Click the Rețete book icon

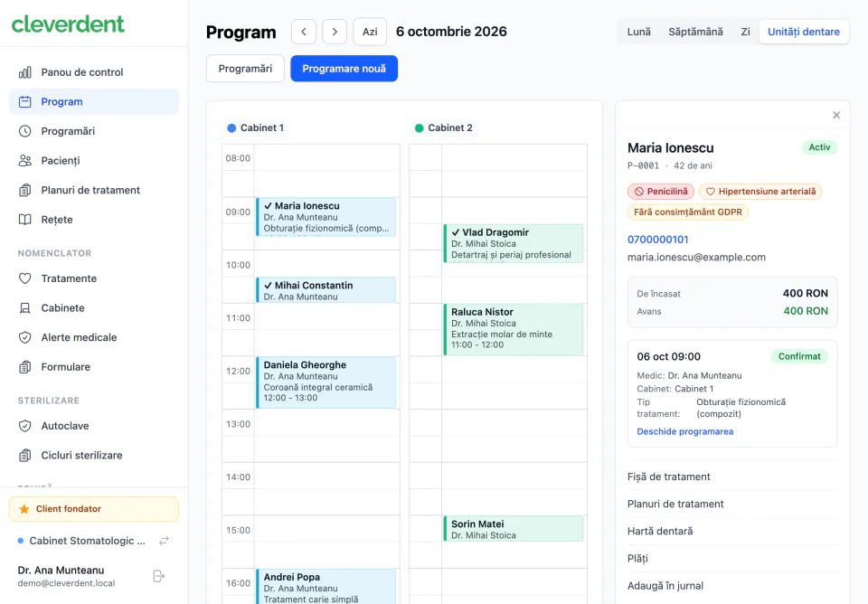tap(25, 219)
